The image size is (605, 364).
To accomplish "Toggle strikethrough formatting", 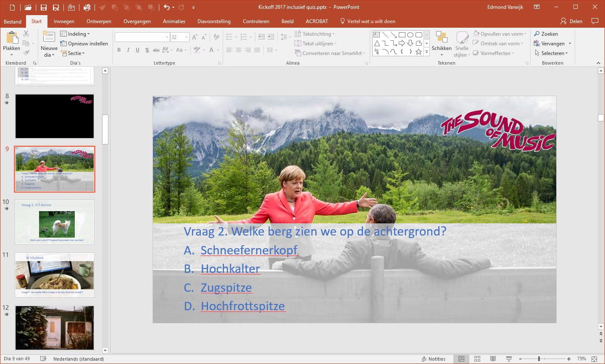I will (x=156, y=50).
